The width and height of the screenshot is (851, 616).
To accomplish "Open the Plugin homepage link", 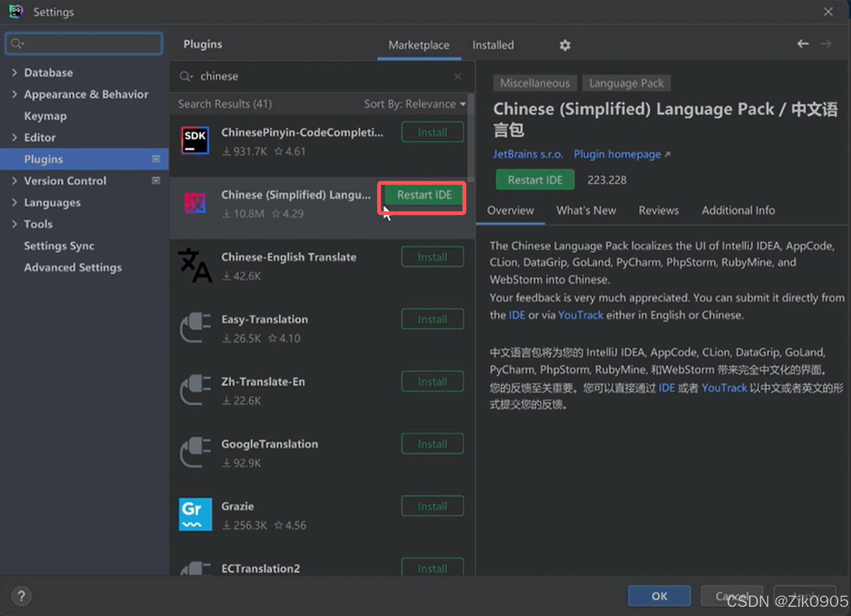I will pyautogui.click(x=616, y=154).
